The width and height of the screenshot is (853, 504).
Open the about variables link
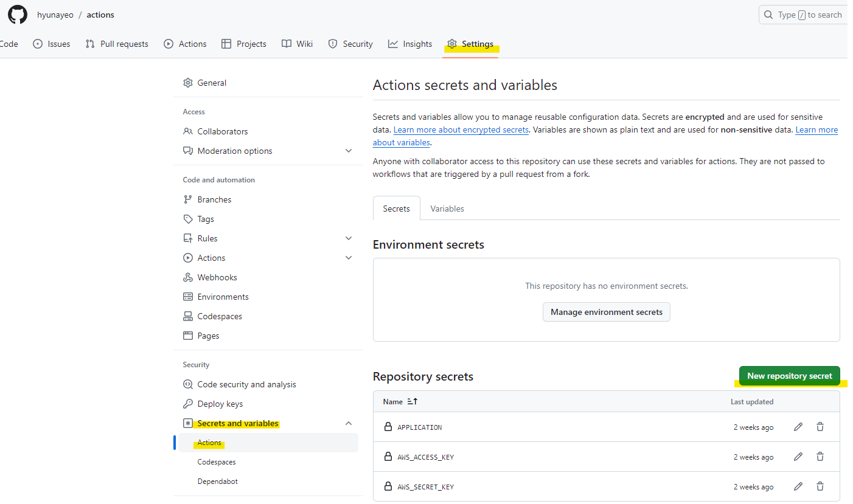point(402,143)
